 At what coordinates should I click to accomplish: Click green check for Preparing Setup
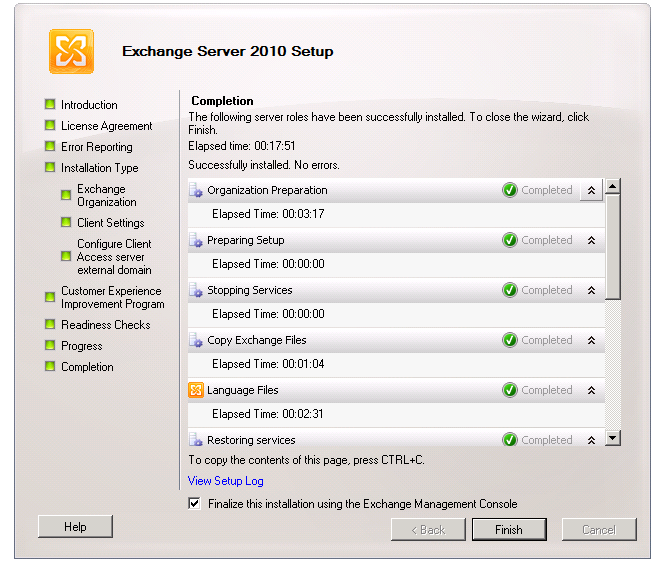point(510,240)
